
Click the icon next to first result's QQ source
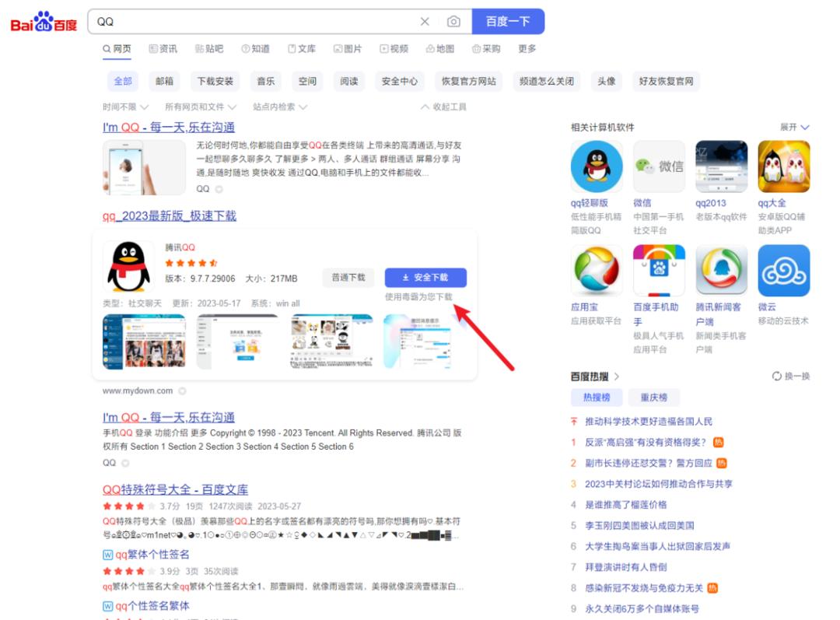click(219, 189)
